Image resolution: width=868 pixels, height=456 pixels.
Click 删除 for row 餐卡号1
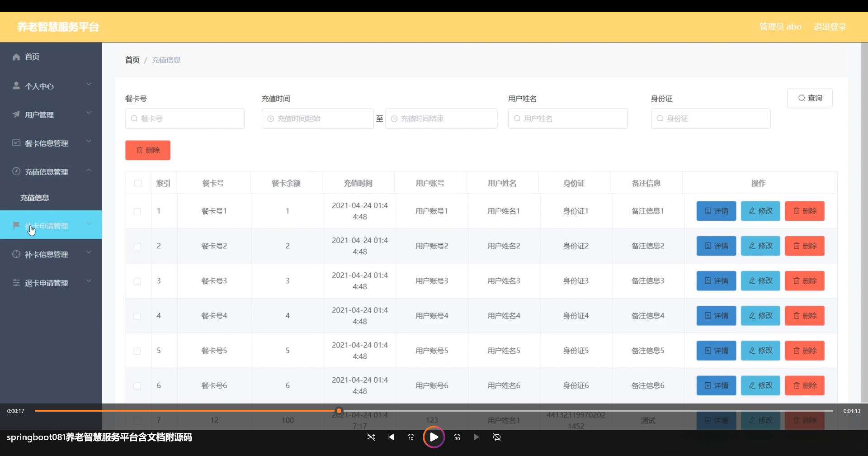click(x=805, y=211)
